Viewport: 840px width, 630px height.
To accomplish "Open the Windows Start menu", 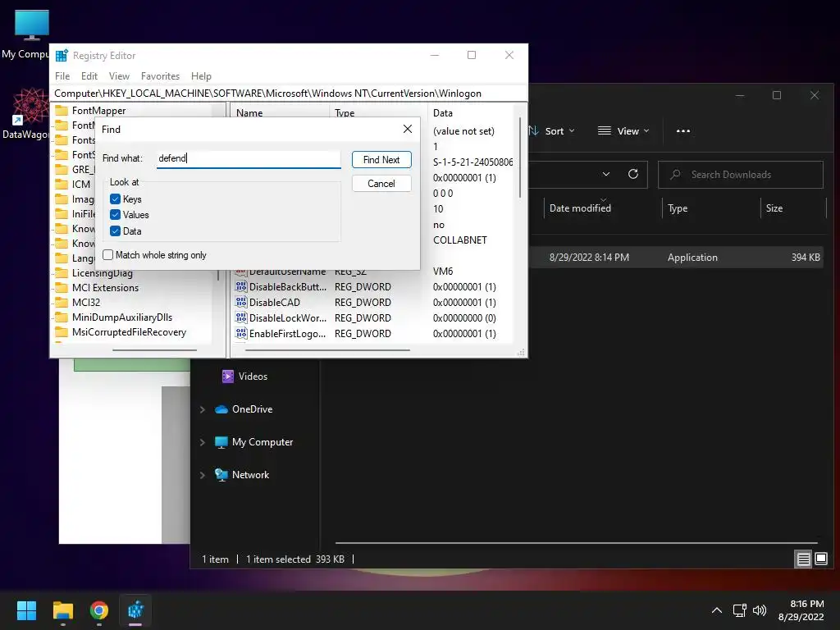I will pyautogui.click(x=26, y=610).
